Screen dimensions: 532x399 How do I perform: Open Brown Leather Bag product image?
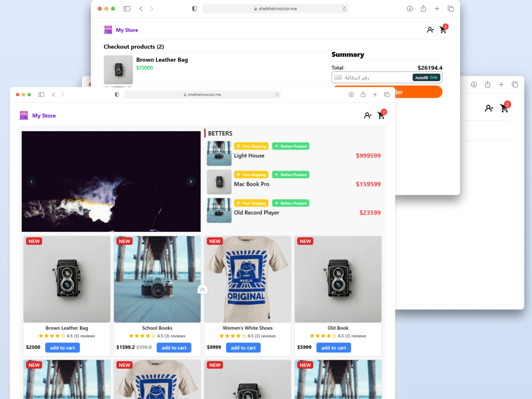coord(67,279)
